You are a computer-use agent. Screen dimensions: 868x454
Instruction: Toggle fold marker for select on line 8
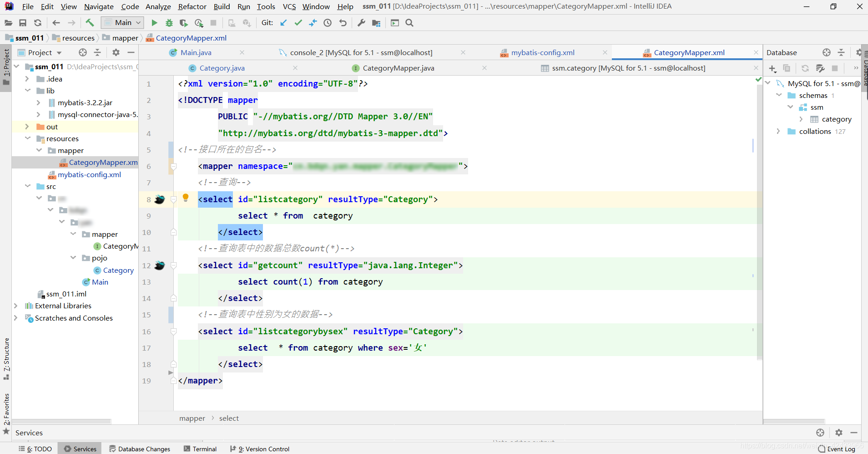point(173,199)
